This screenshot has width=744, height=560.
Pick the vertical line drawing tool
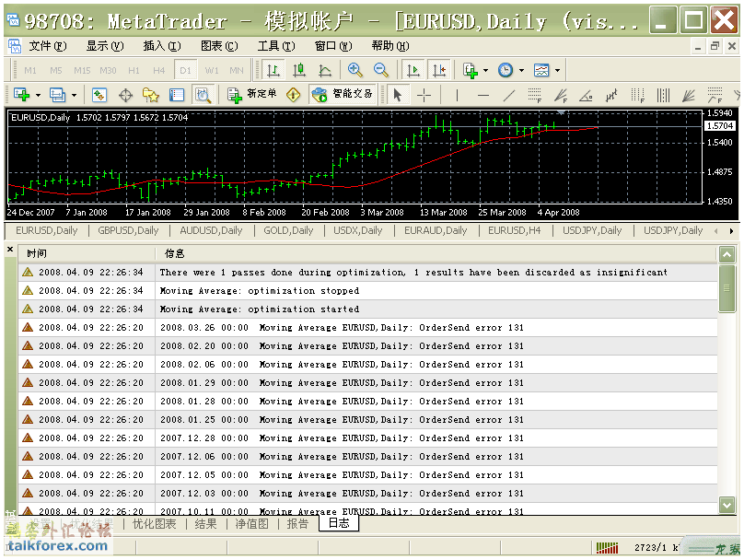(x=457, y=95)
